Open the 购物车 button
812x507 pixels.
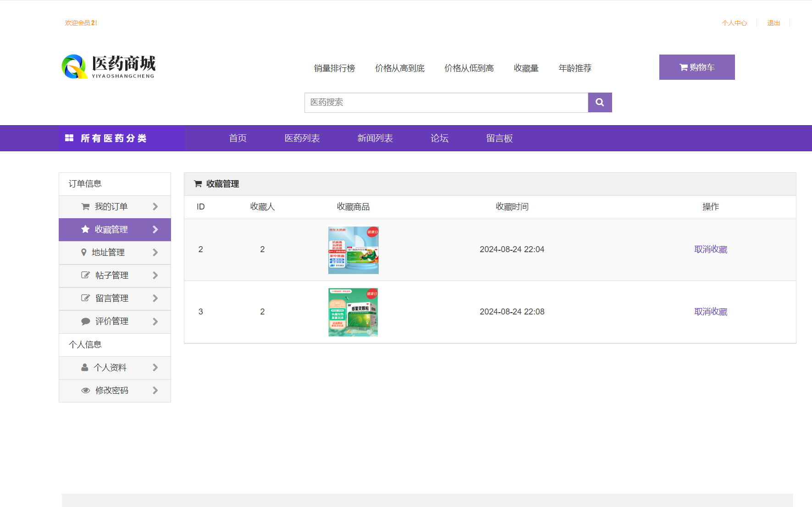tap(697, 67)
